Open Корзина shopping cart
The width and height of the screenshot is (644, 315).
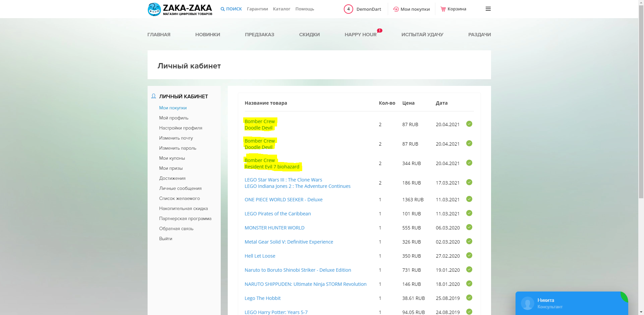pos(453,9)
